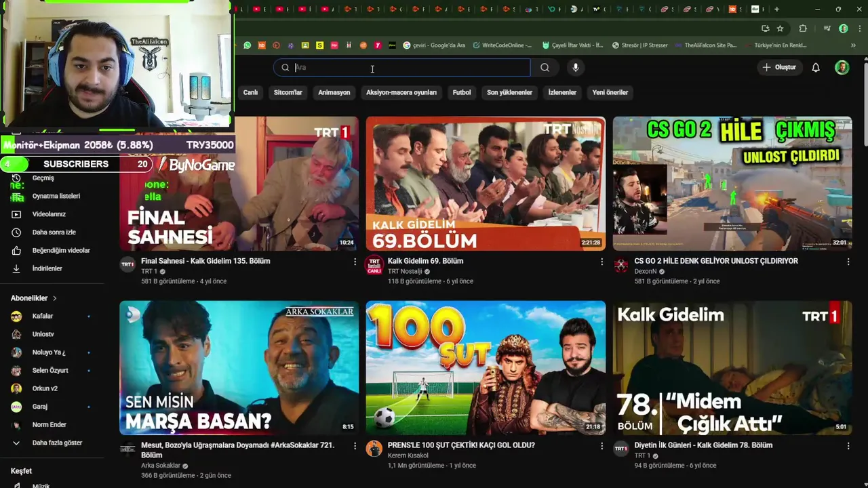Open 100 Şut video thumbnail
The image size is (868, 488).
pyautogui.click(x=486, y=367)
